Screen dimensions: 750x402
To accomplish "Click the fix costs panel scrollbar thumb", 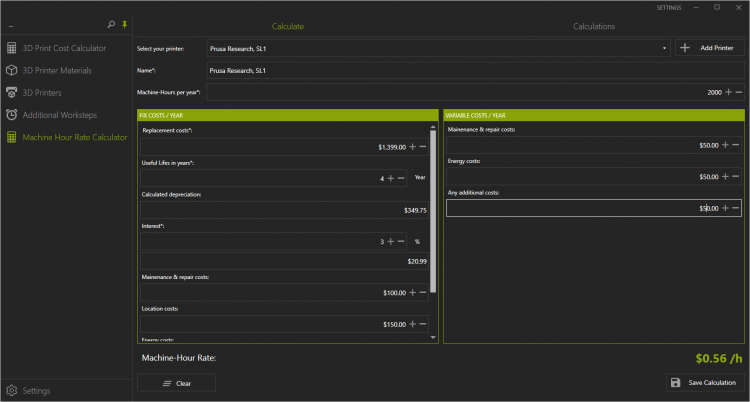I will [x=433, y=211].
